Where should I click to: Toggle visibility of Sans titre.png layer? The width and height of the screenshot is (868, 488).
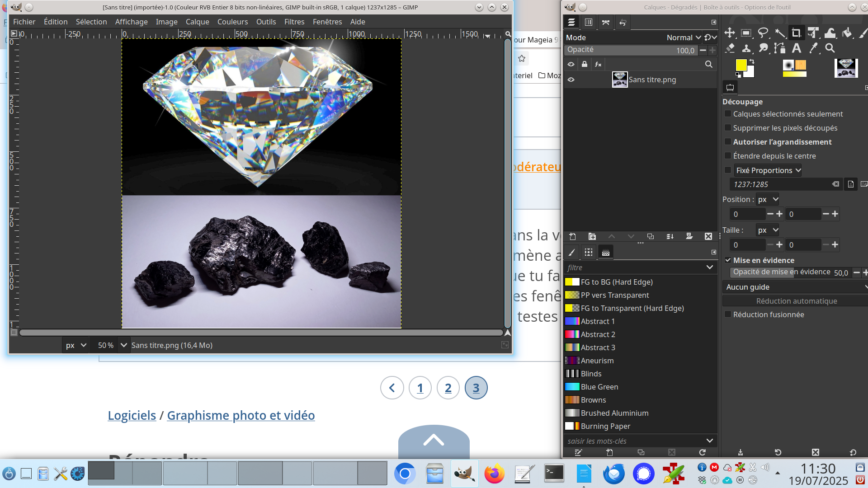[x=571, y=80]
